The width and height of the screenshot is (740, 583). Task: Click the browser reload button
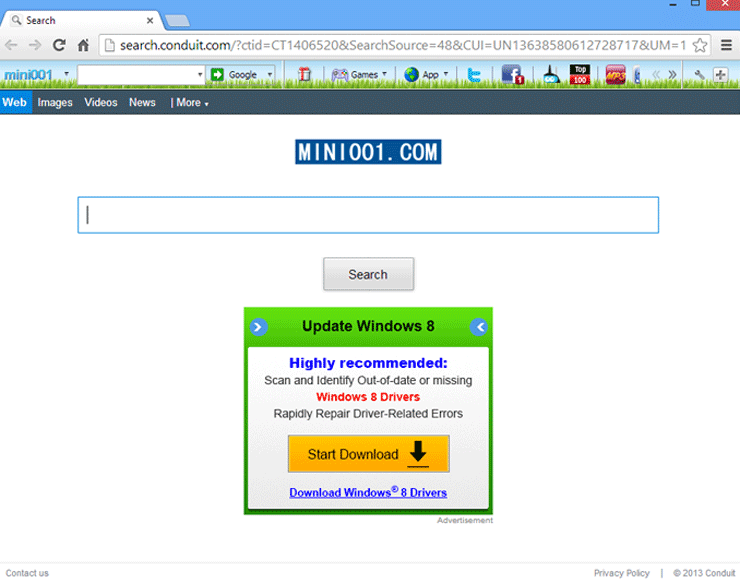click(59, 45)
